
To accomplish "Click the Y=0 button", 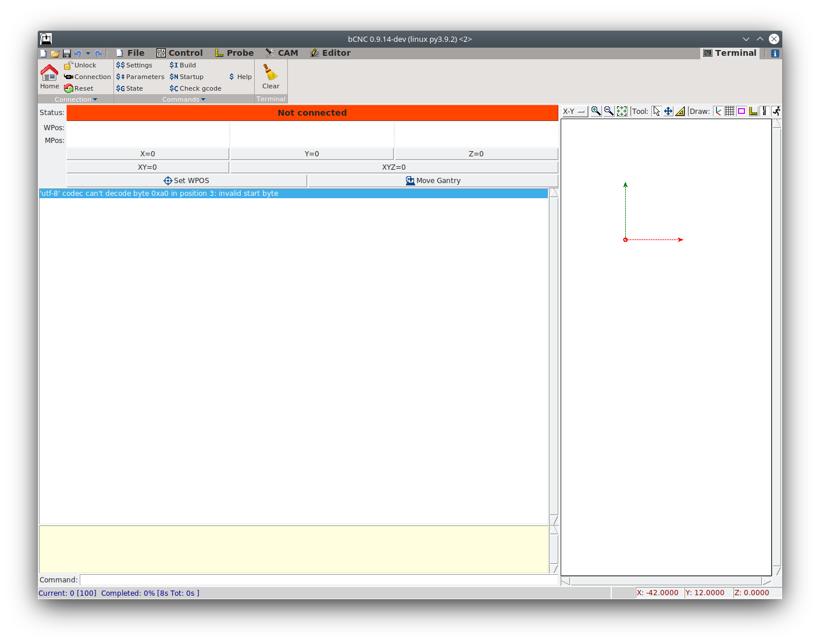I will tap(312, 154).
